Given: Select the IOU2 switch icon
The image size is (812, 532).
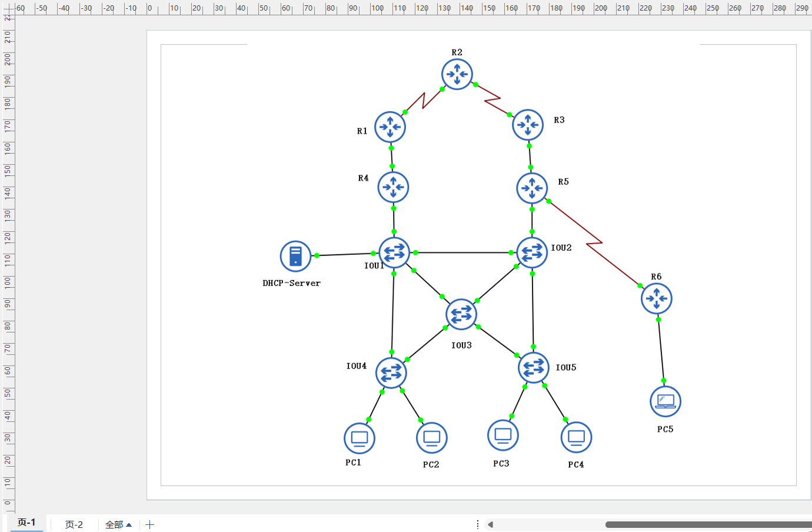Looking at the screenshot, I should click(532, 252).
